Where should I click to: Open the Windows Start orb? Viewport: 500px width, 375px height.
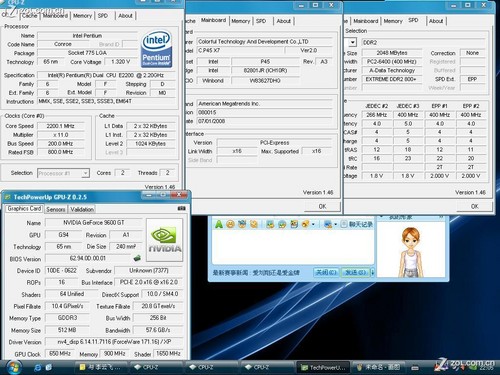[14, 367]
